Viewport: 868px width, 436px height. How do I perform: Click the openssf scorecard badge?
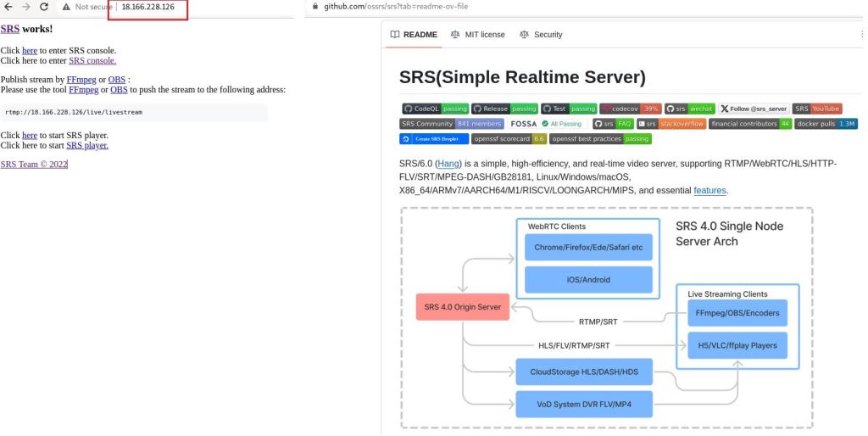click(x=509, y=138)
